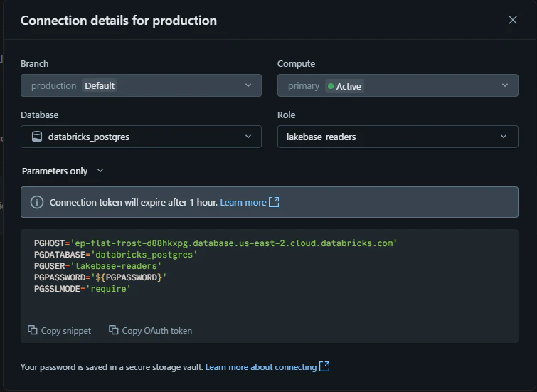
Task: Open Learn more about connecting link
Action: point(261,367)
